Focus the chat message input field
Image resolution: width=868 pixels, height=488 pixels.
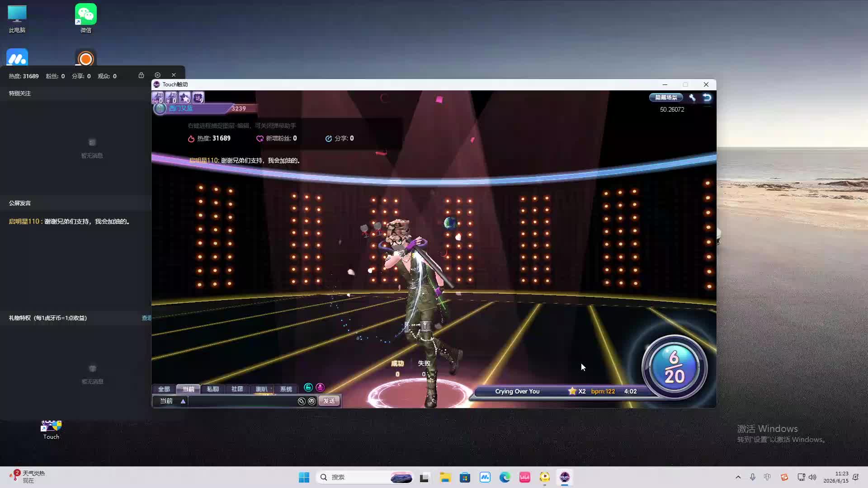242,401
